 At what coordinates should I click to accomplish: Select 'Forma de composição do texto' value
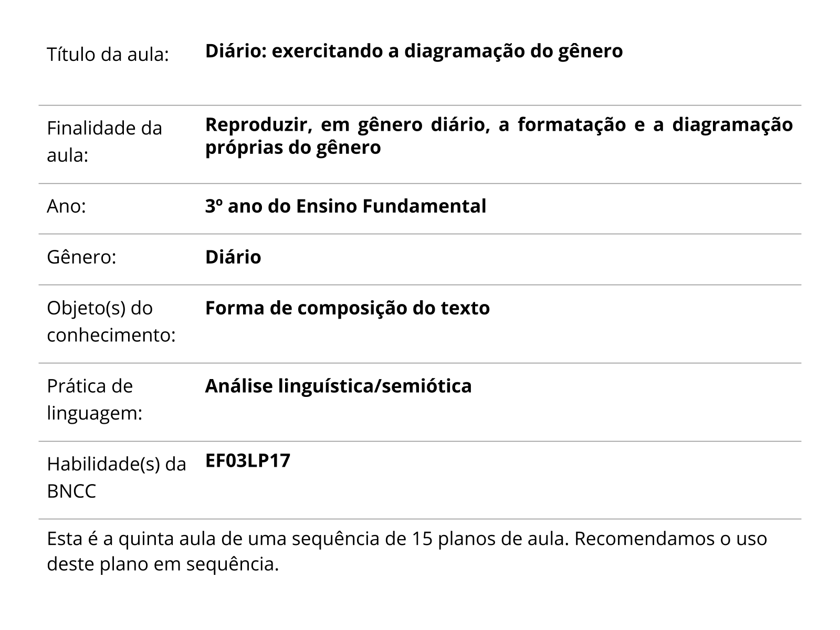pos(347,308)
